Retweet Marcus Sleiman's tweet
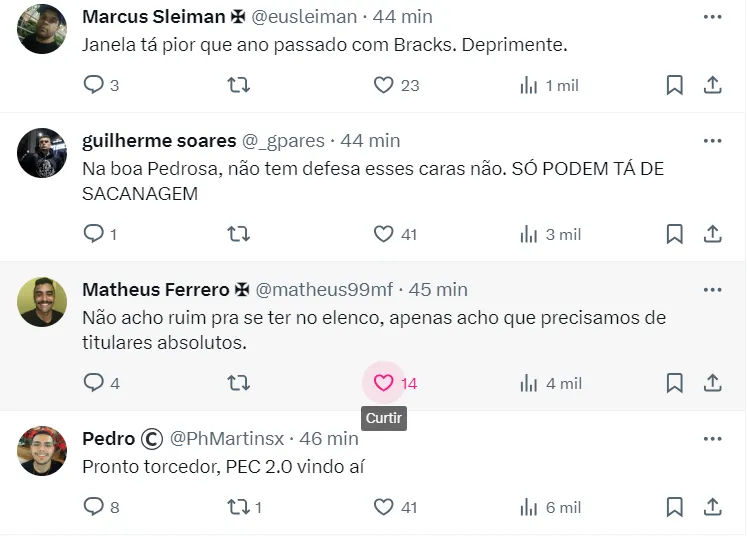Screen dimensions: 748x536 [239, 86]
